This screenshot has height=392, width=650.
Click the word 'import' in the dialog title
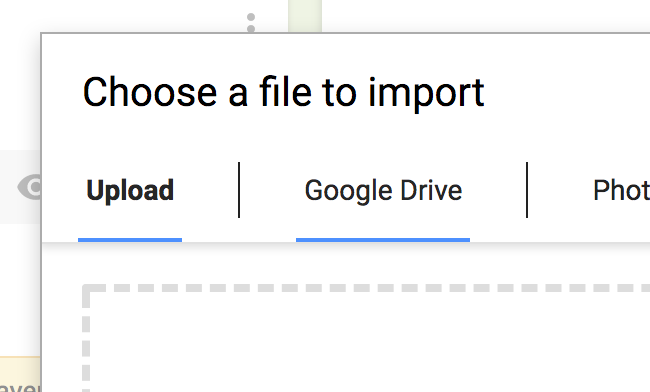[426, 94]
